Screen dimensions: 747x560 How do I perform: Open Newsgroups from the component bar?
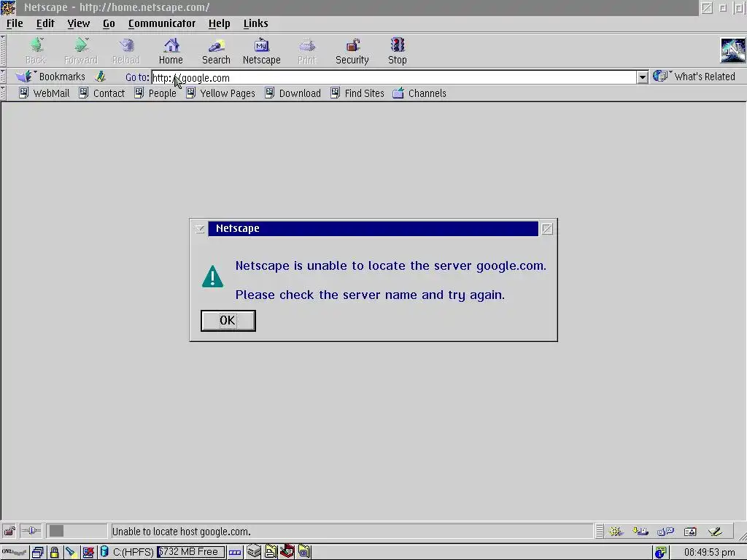tap(665, 531)
